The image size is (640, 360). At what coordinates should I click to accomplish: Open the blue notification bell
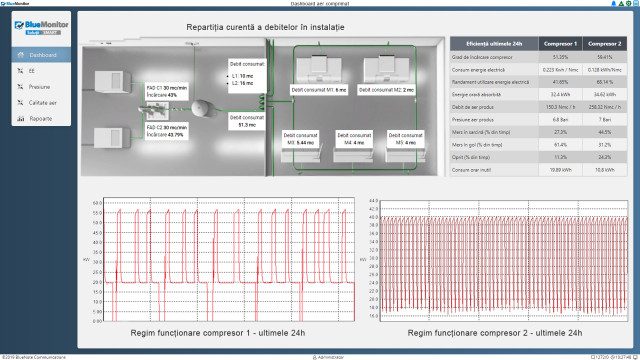click(613, 3)
